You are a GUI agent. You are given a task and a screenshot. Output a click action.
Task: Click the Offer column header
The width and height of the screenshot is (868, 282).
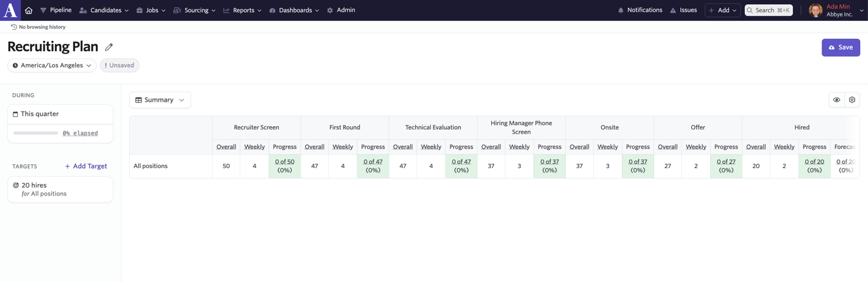(x=698, y=127)
